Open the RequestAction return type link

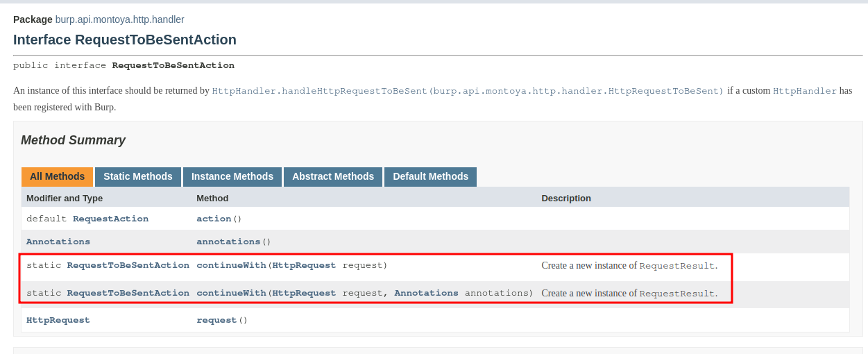[x=110, y=219]
